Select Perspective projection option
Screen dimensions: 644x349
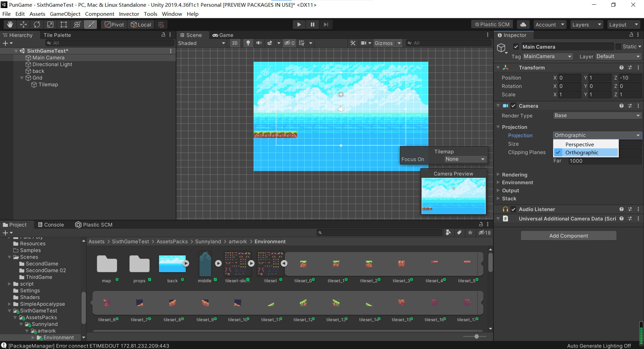[586, 144]
